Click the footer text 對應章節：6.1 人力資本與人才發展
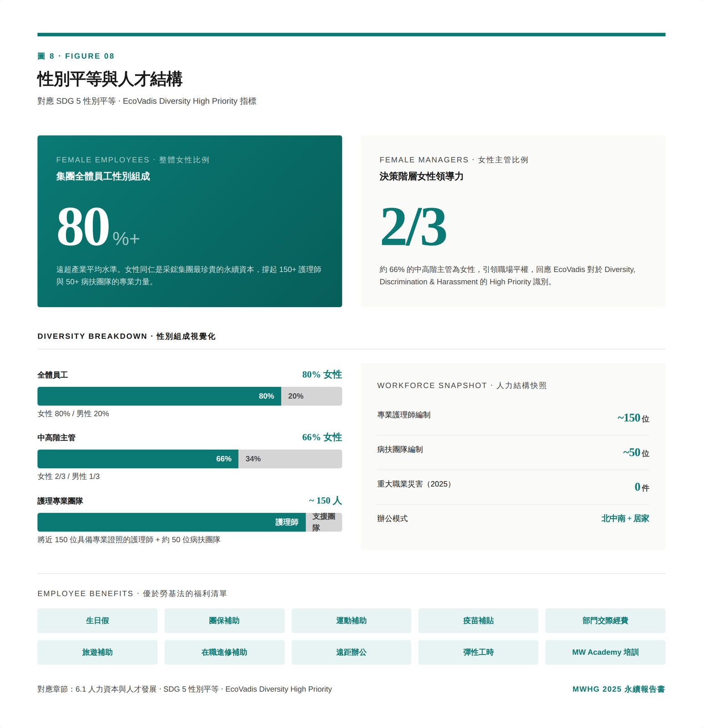This screenshot has width=703, height=728. [185, 689]
